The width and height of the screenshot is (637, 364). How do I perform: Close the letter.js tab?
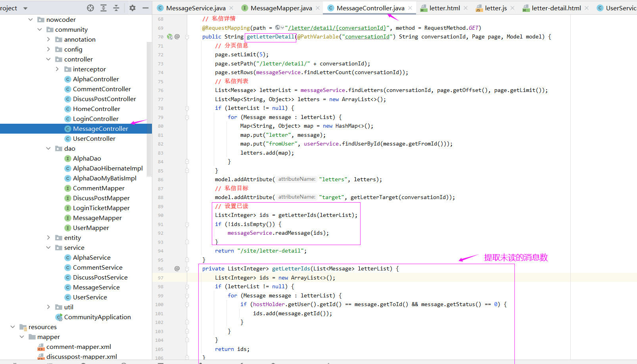coord(512,8)
